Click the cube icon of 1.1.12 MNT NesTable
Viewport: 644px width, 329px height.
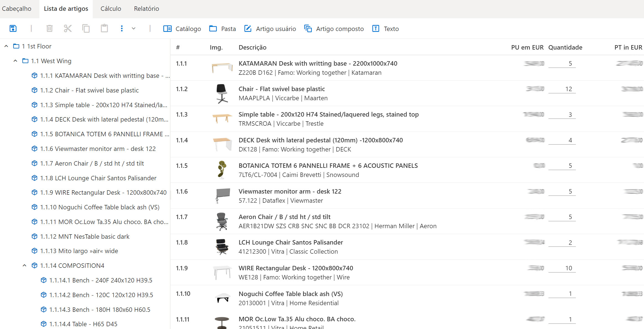[34, 236]
